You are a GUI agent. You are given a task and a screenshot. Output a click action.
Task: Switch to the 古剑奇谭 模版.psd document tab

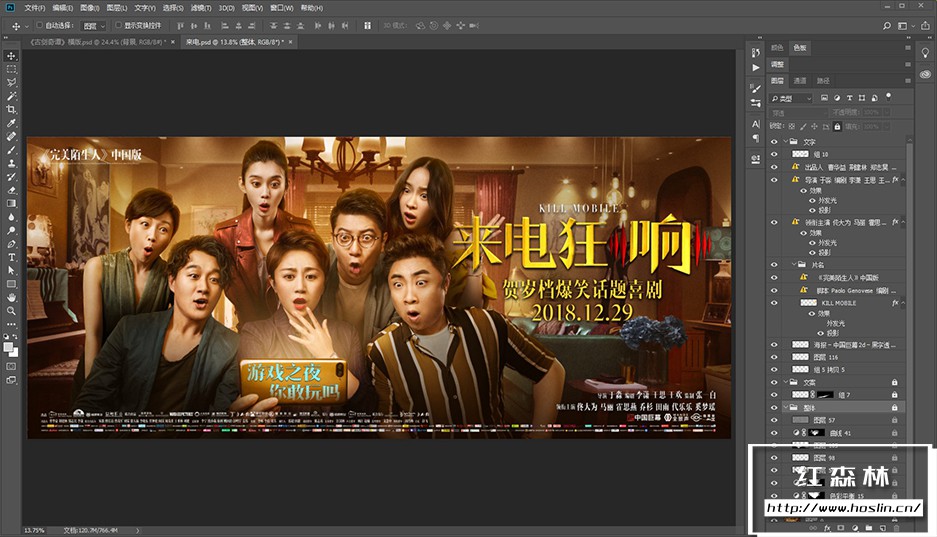click(x=97, y=42)
